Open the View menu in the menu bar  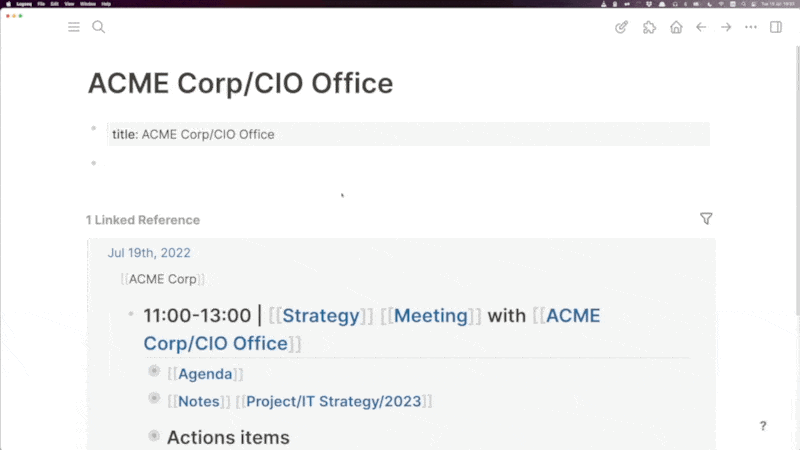(69, 4)
